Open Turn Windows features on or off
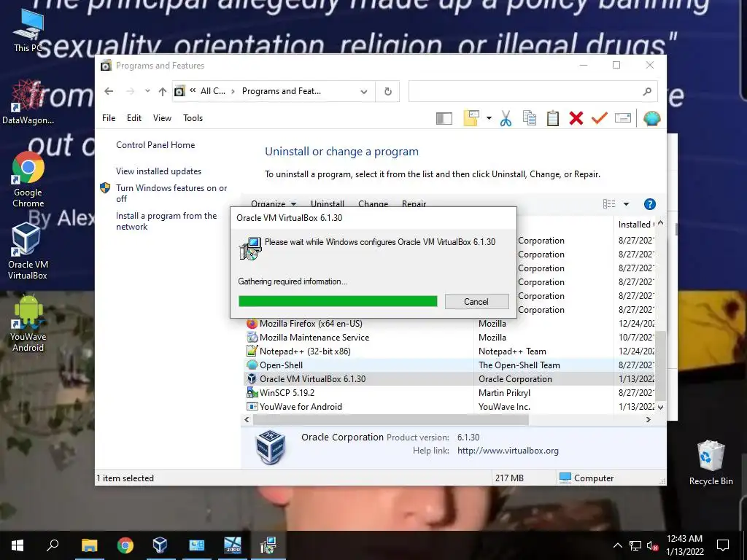The width and height of the screenshot is (747, 560). tap(171, 193)
